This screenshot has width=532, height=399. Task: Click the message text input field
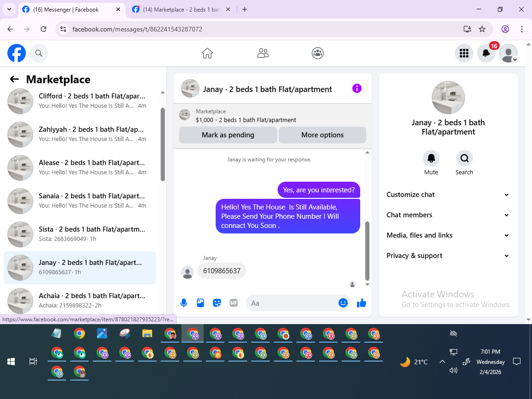click(292, 303)
